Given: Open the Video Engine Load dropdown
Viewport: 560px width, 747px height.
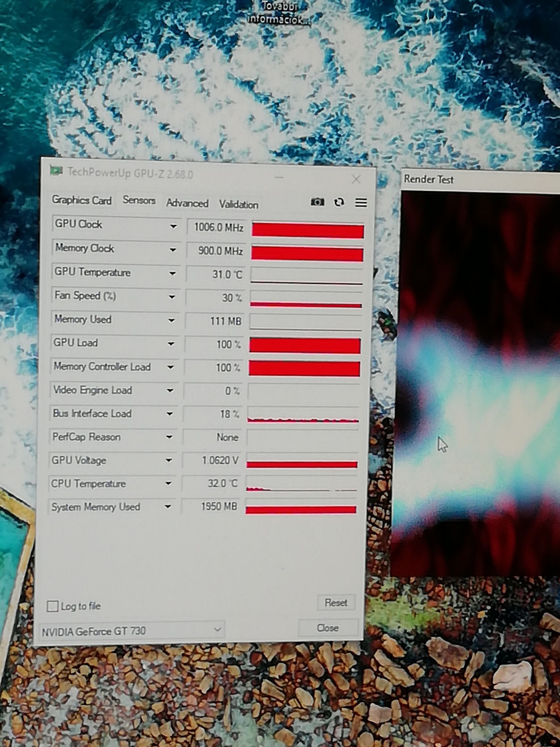Looking at the screenshot, I should click(170, 390).
